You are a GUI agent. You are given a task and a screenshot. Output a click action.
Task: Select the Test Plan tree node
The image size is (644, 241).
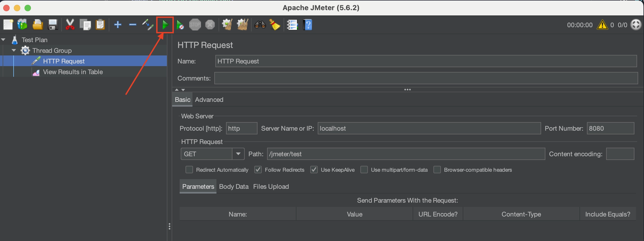[35, 40]
